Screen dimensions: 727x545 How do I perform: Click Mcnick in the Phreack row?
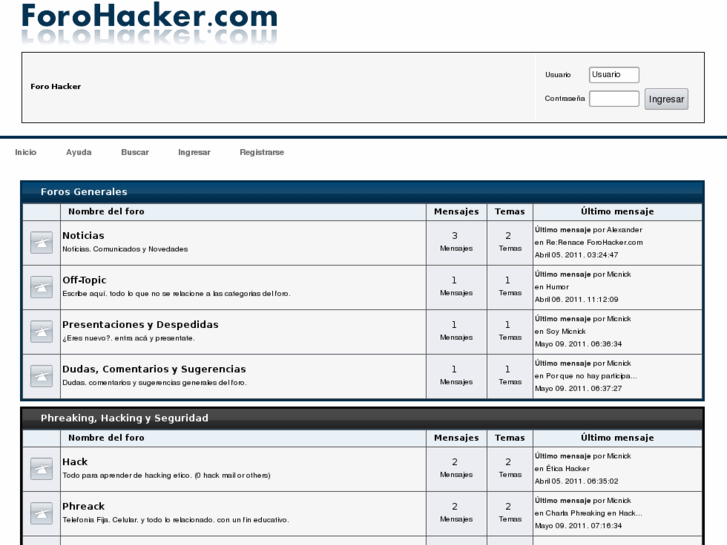(619, 500)
